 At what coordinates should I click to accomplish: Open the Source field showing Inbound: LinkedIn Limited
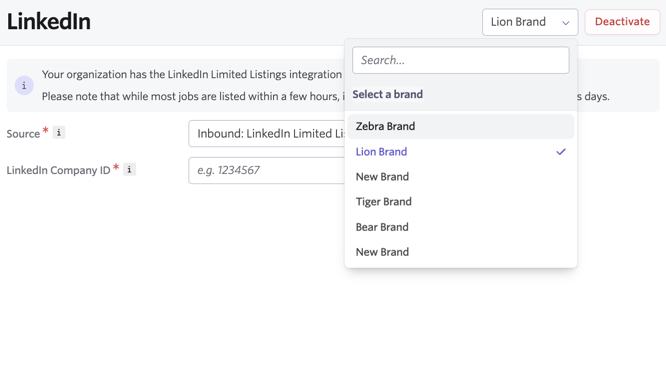pos(267,134)
